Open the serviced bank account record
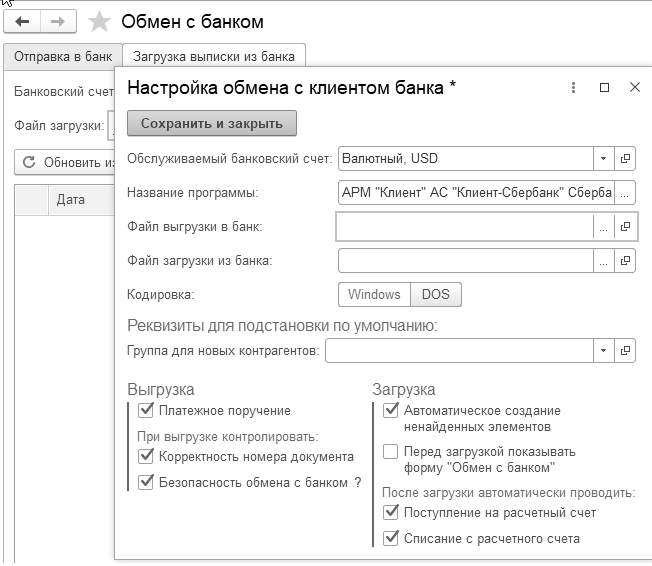This screenshot has width=652, height=566. 626,158
